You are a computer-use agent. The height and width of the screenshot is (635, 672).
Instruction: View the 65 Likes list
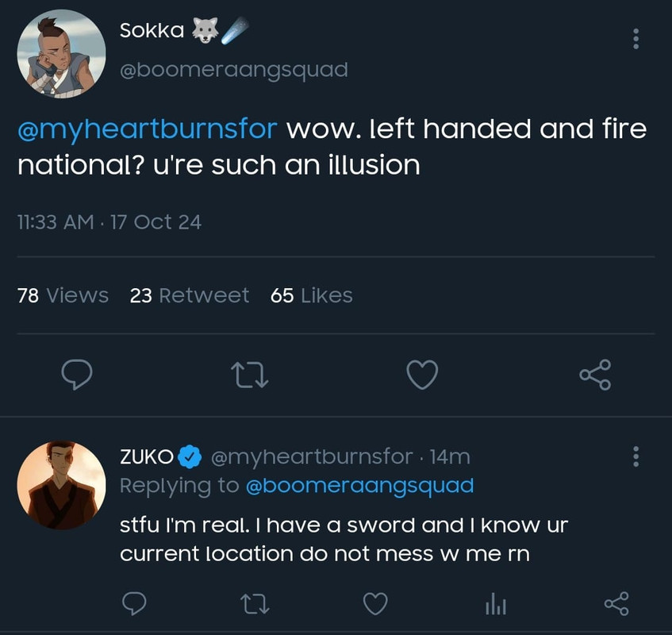click(311, 295)
